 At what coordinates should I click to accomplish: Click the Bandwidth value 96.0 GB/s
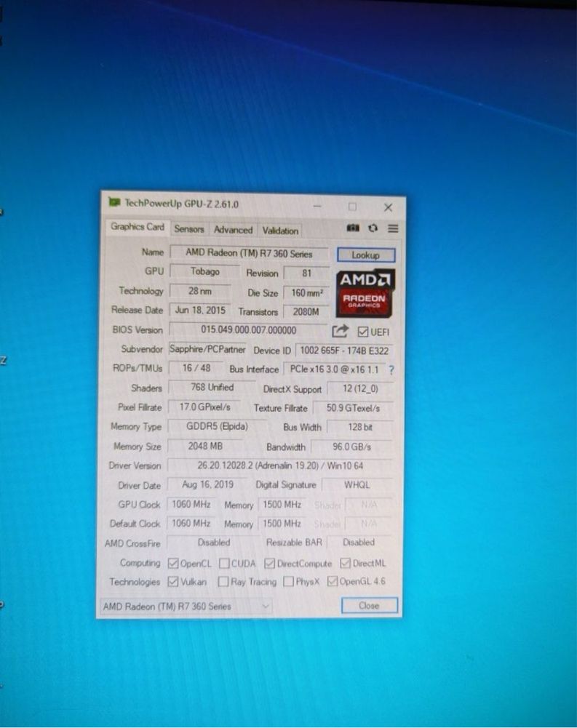(x=351, y=447)
